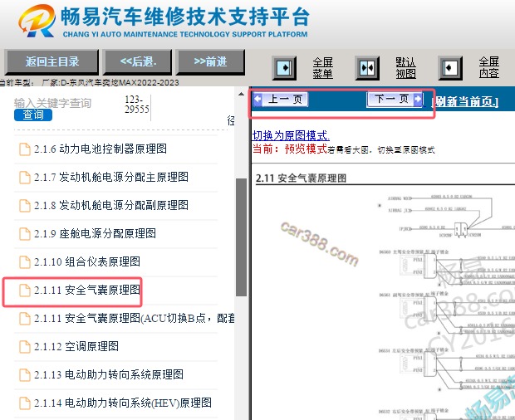The height and width of the screenshot is (420, 515).
Task: Click document icon beside 2.1.14 entry
Action: [x=25, y=403]
